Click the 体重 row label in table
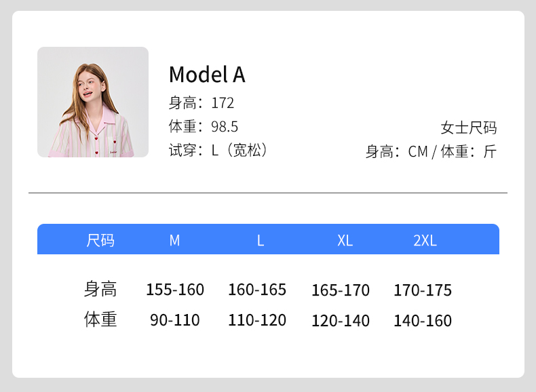 (x=100, y=320)
